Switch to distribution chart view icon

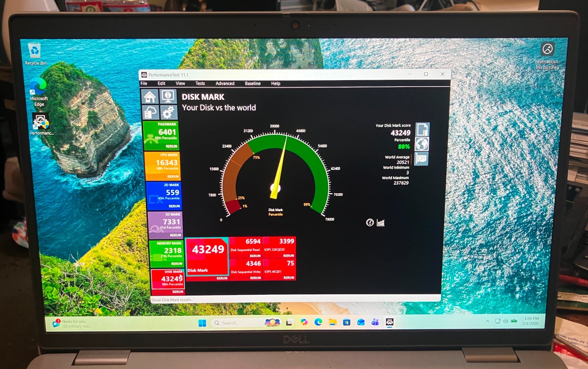tap(381, 222)
